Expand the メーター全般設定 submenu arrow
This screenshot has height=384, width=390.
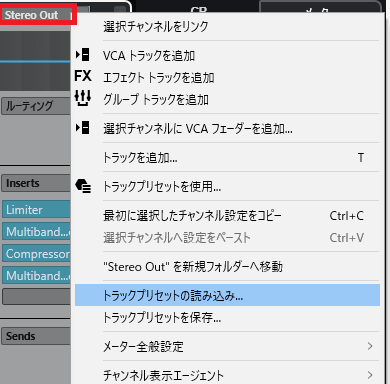[x=370, y=346]
